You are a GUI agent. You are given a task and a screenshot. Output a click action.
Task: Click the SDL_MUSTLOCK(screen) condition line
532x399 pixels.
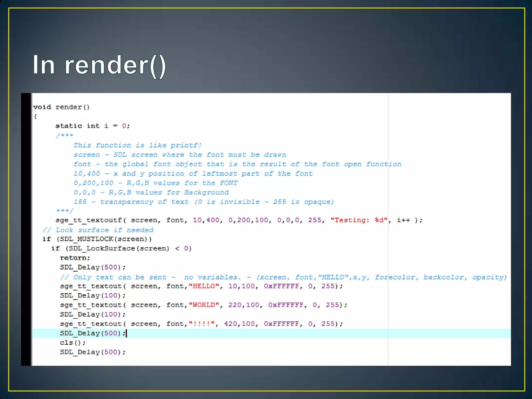point(97,239)
